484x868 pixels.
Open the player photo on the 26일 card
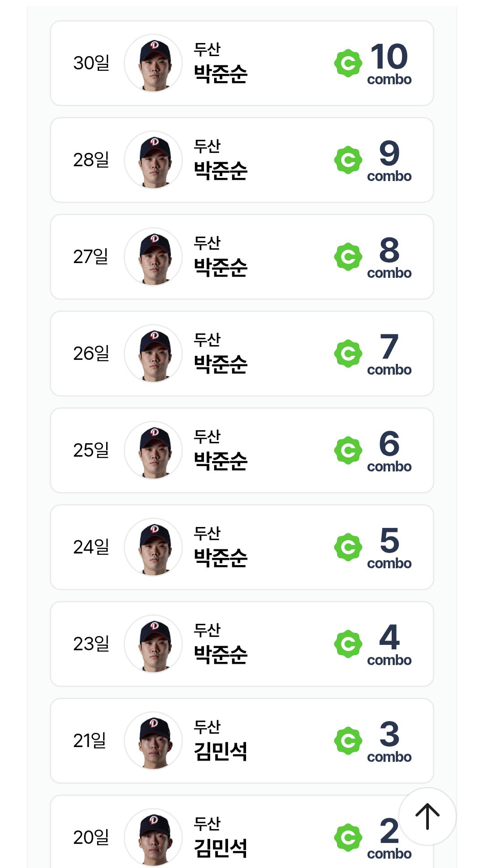tap(153, 354)
